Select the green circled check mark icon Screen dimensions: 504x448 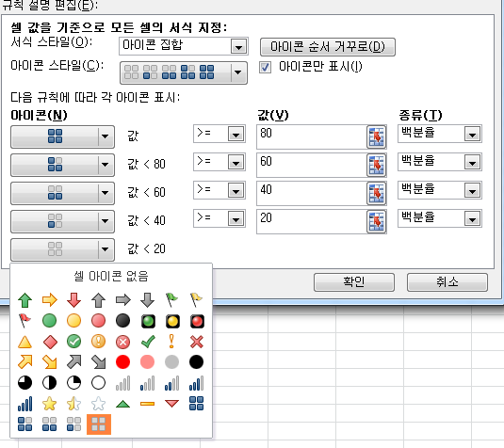tap(73, 342)
